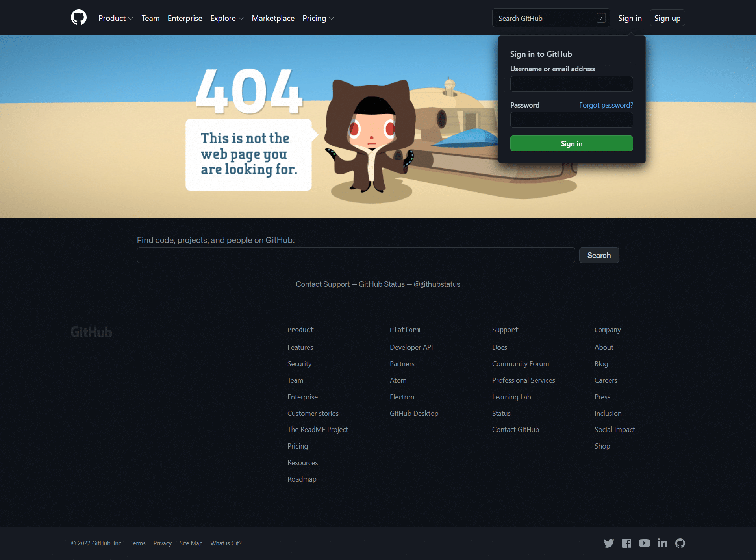Click the footer Search button

click(599, 255)
